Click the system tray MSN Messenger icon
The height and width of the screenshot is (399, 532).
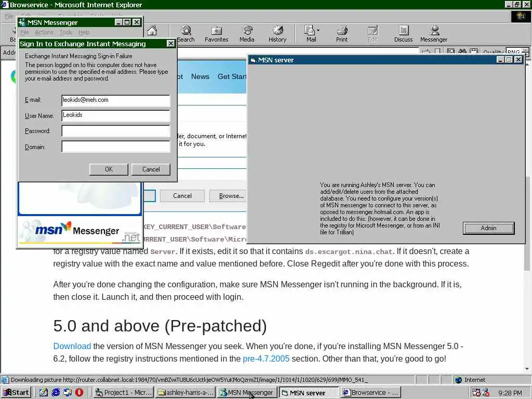(x=486, y=393)
